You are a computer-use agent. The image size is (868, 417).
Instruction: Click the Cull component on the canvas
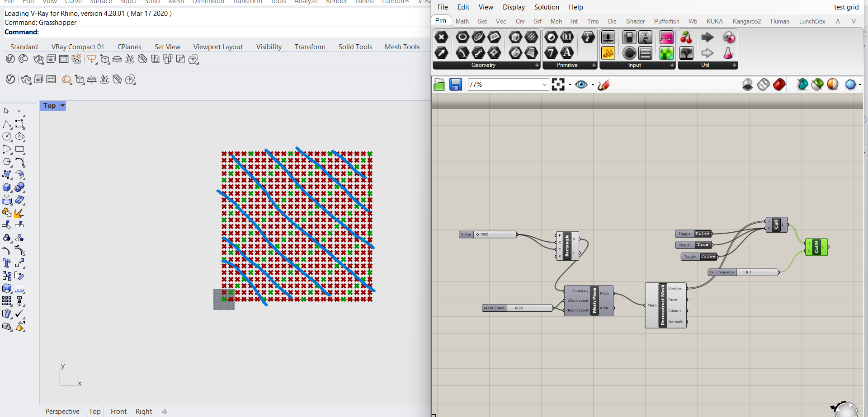(777, 225)
